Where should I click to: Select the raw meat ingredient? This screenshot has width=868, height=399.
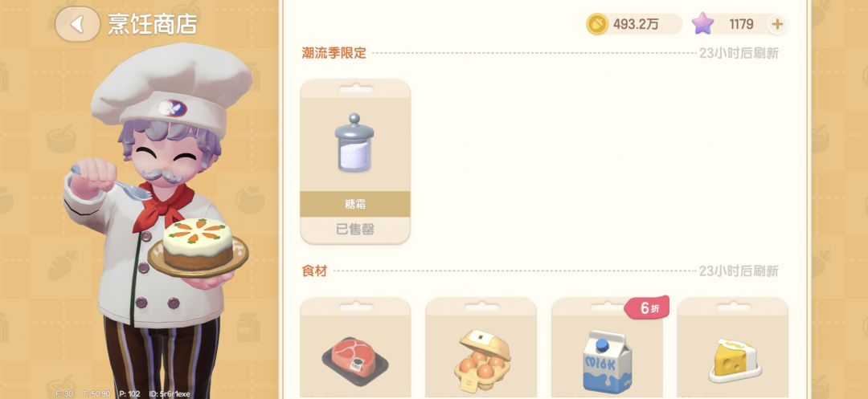tap(355, 362)
